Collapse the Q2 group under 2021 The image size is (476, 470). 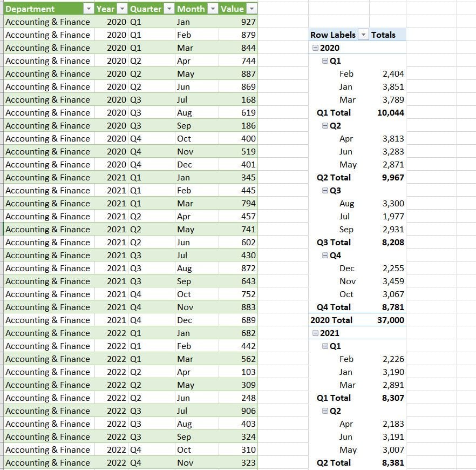[325, 411]
